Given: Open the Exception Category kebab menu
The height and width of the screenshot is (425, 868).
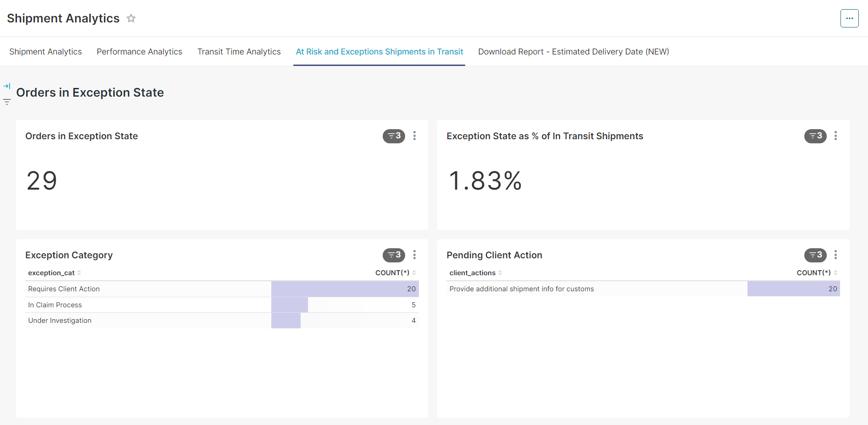Looking at the screenshot, I should 414,255.
